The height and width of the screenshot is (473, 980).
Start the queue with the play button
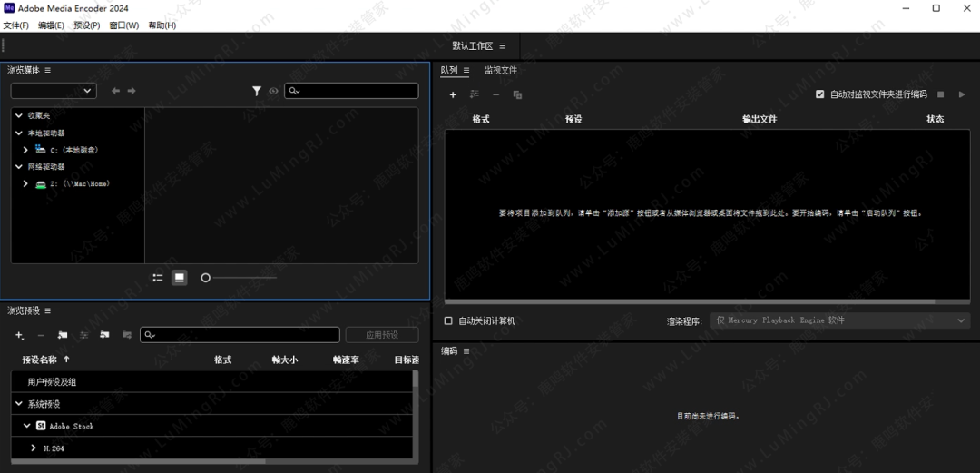pos(962,94)
